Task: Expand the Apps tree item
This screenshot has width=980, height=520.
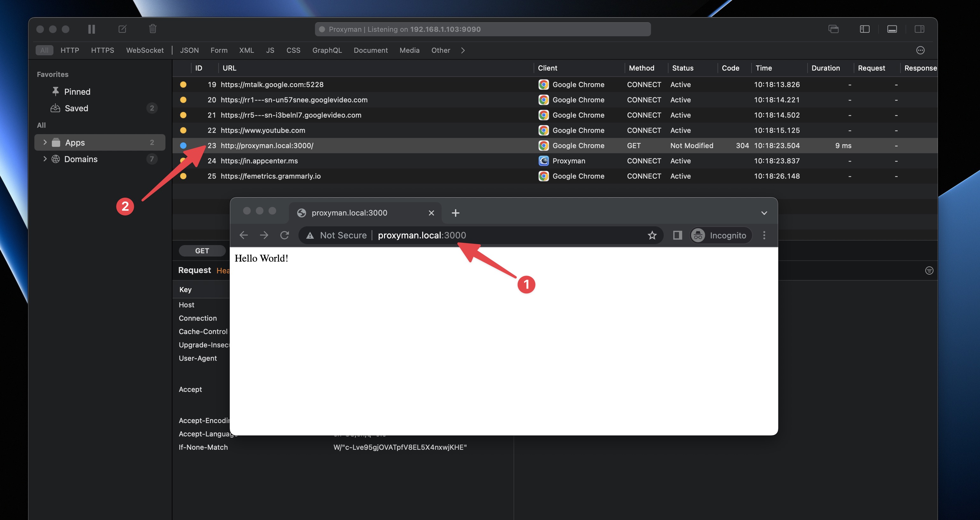Action: click(x=45, y=142)
